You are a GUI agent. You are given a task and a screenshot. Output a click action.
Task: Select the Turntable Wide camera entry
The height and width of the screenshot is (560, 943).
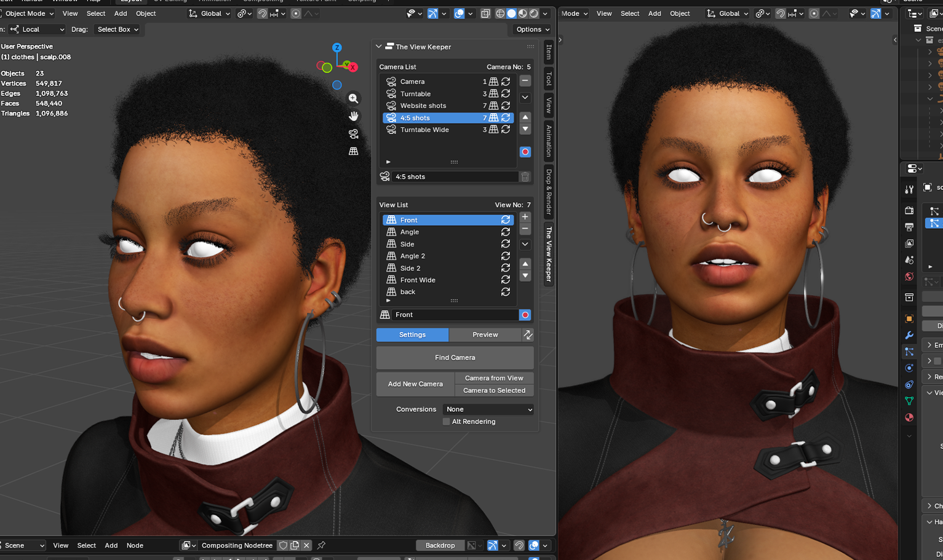coord(424,130)
